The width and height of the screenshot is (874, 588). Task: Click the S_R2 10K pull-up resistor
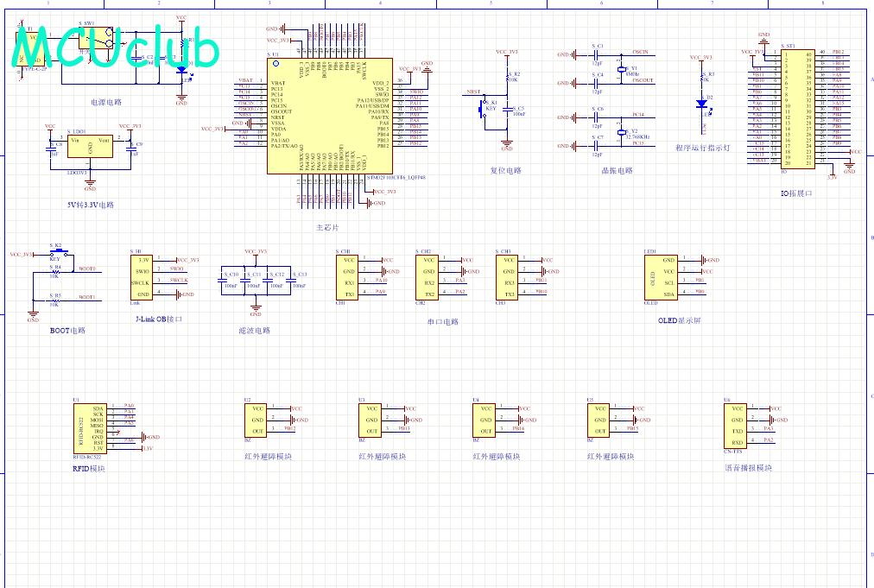coord(507,78)
